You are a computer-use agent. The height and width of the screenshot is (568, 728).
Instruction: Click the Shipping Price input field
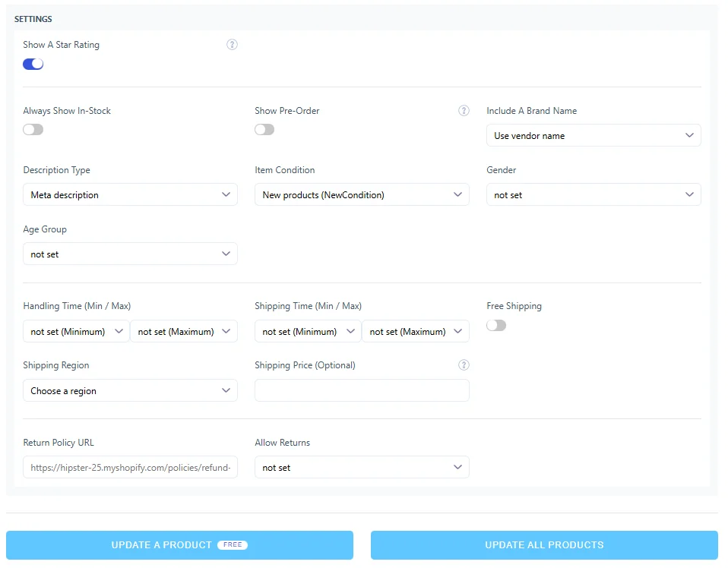(362, 390)
